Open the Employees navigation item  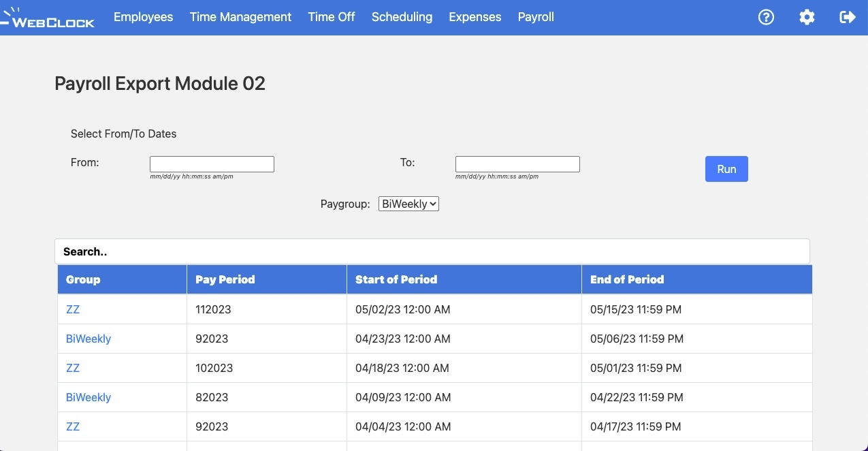click(x=143, y=17)
